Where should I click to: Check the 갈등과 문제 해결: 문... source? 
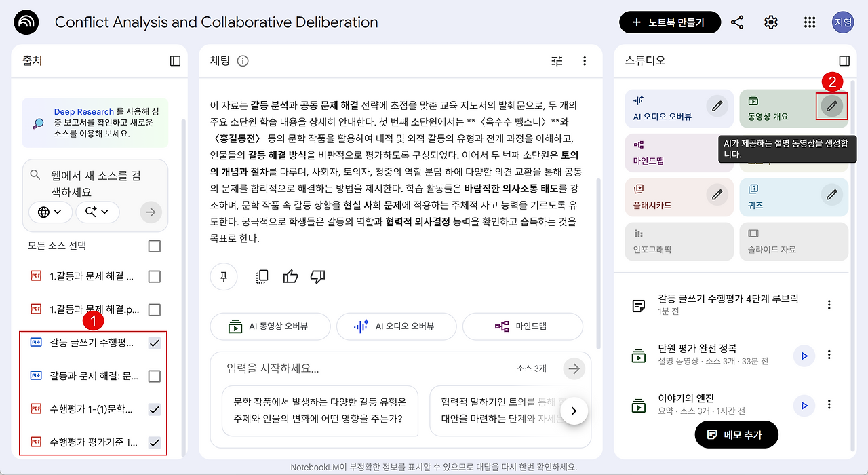pyautogui.click(x=155, y=376)
